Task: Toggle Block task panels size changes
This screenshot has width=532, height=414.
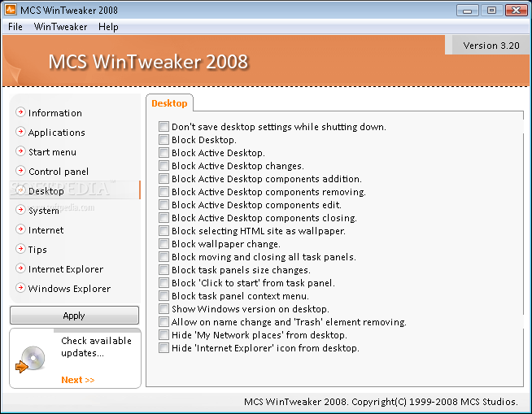Action: pos(164,270)
